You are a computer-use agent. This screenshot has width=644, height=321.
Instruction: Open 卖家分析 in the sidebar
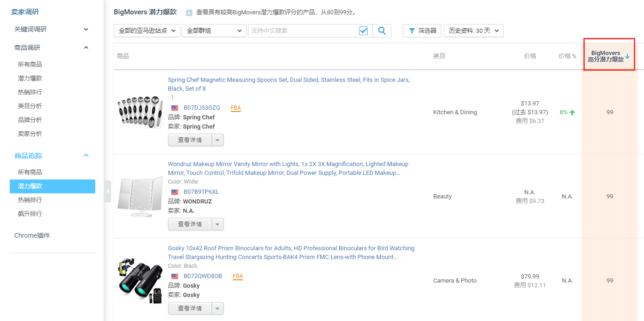coord(30,134)
